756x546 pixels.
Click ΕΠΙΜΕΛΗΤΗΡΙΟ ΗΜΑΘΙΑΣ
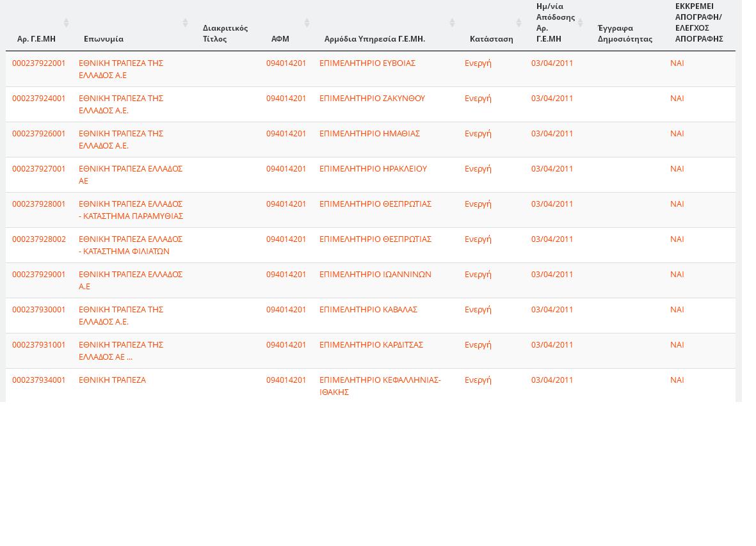[x=370, y=134]
